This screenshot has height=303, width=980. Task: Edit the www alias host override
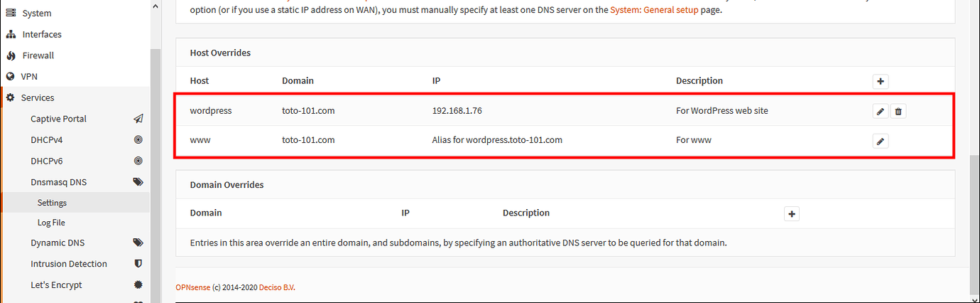click(881, 141)
